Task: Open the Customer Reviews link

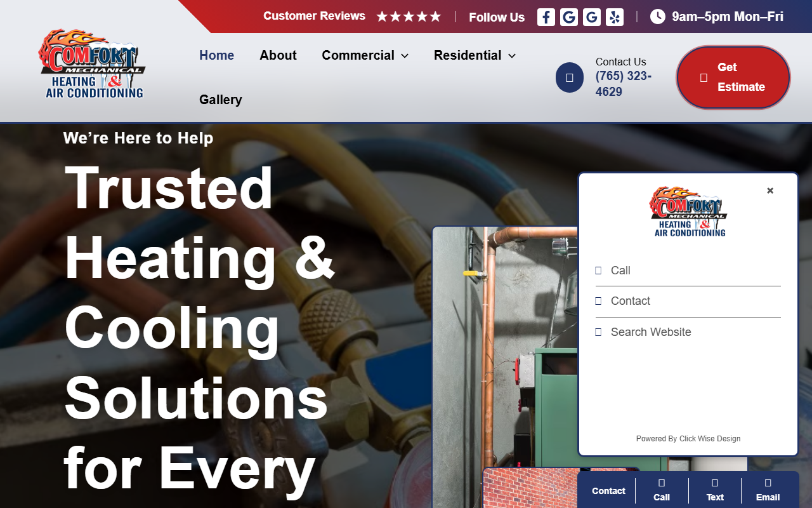Action: 315,16
